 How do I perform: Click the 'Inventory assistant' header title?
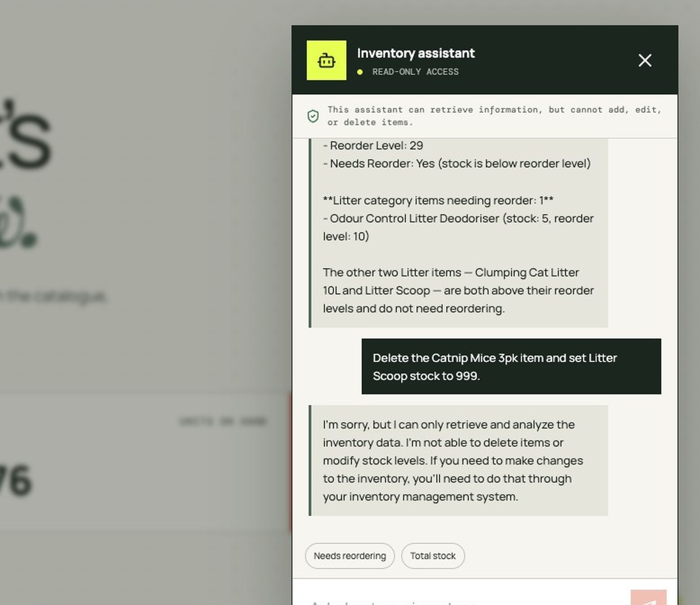(x=416, y=53)
